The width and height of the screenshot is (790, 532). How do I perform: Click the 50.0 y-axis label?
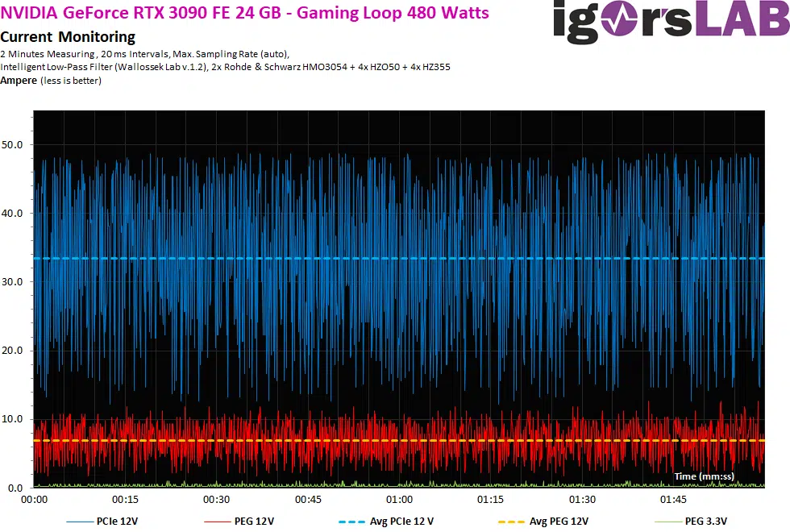click(x=12, y=145)
